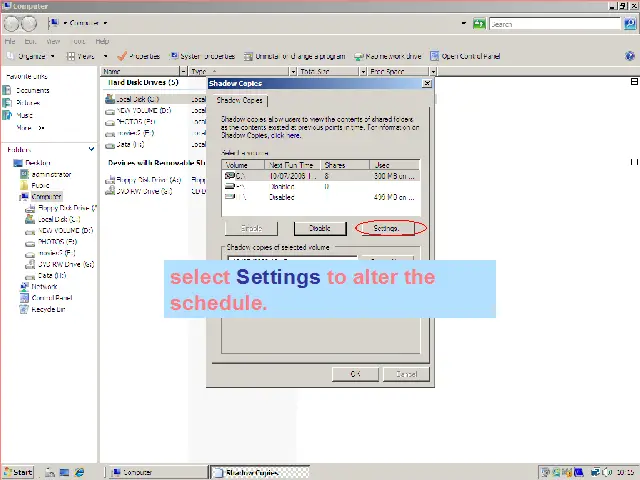Select Control Panel in the Folders tree
The height and width of the screenshot is (480, 640).
tap(47, 298)
